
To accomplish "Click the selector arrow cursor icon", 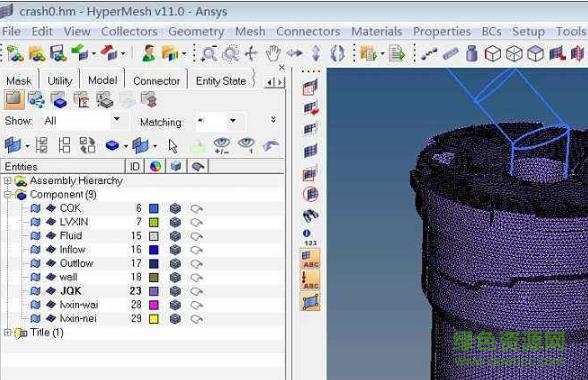I will [x=172, y=146].
